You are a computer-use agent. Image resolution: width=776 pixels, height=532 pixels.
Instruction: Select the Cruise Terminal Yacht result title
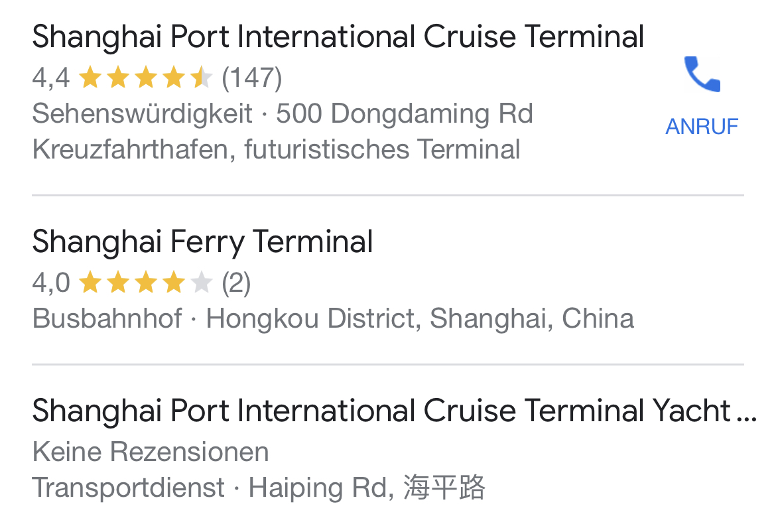(381, 411)
